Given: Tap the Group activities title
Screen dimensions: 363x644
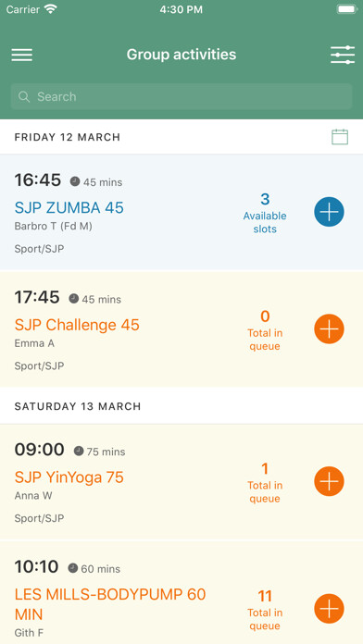Looking at the screenshot, I should coord(181,55).
